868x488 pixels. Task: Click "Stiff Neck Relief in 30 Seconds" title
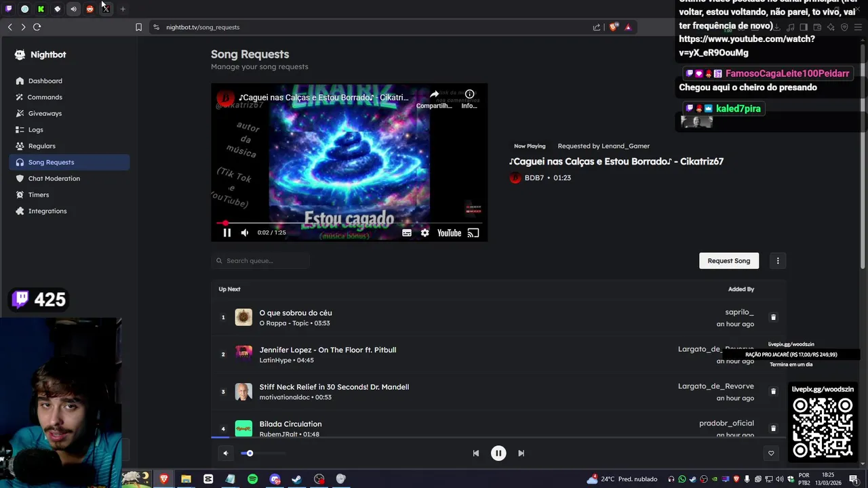(334, 387)
